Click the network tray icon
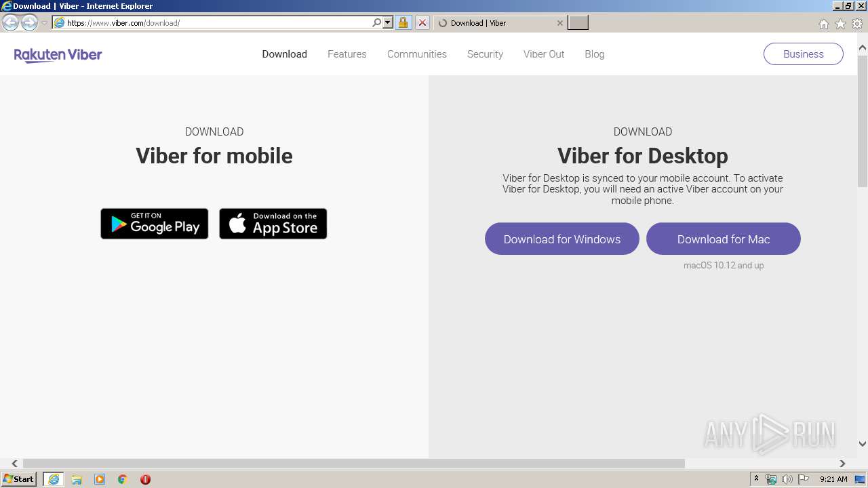Viewport: 868px width, 488px height. pyautogui.click(x=771, y=479)
